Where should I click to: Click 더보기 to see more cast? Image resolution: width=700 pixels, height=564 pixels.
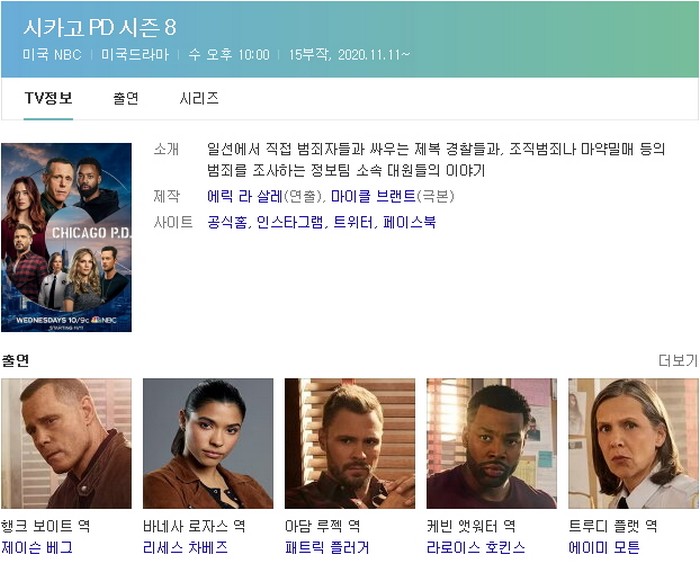coord(678,360)
